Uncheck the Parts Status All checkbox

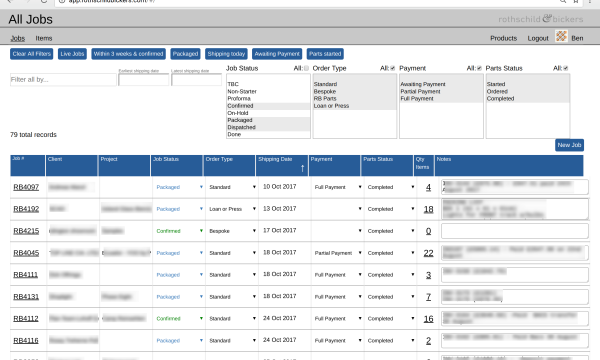point(566,68)
